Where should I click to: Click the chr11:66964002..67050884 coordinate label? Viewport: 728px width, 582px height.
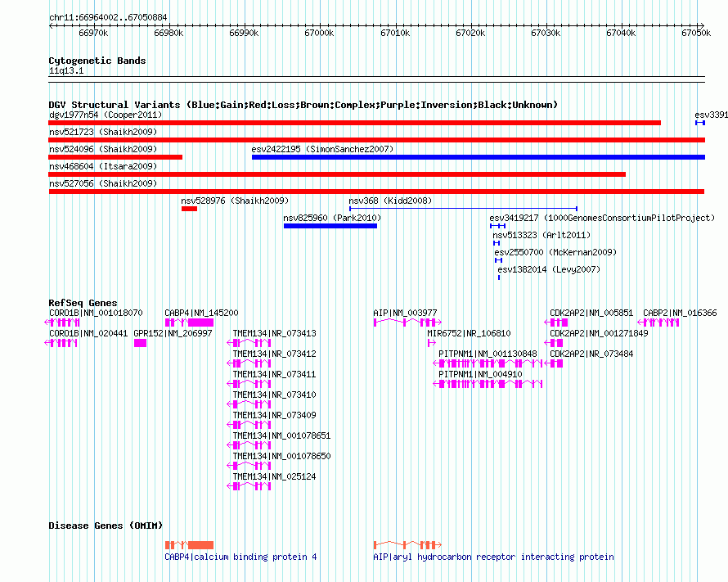[108, 18]
